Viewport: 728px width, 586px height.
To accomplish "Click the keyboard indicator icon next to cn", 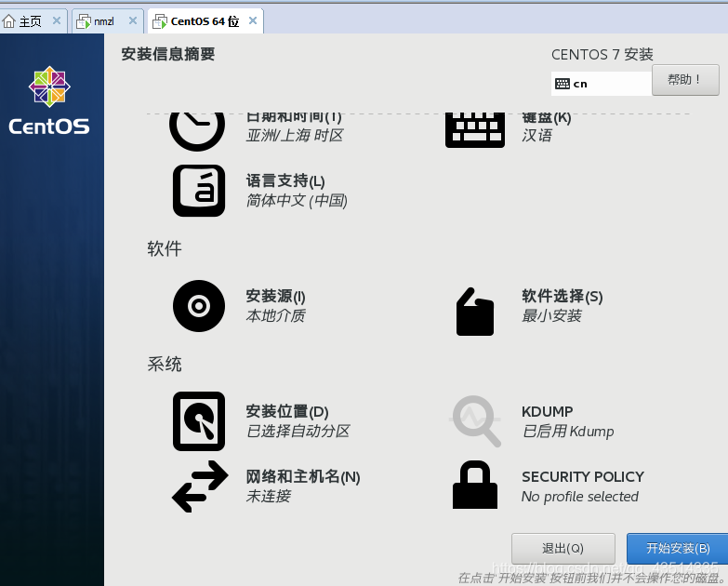I will (563, 84).
